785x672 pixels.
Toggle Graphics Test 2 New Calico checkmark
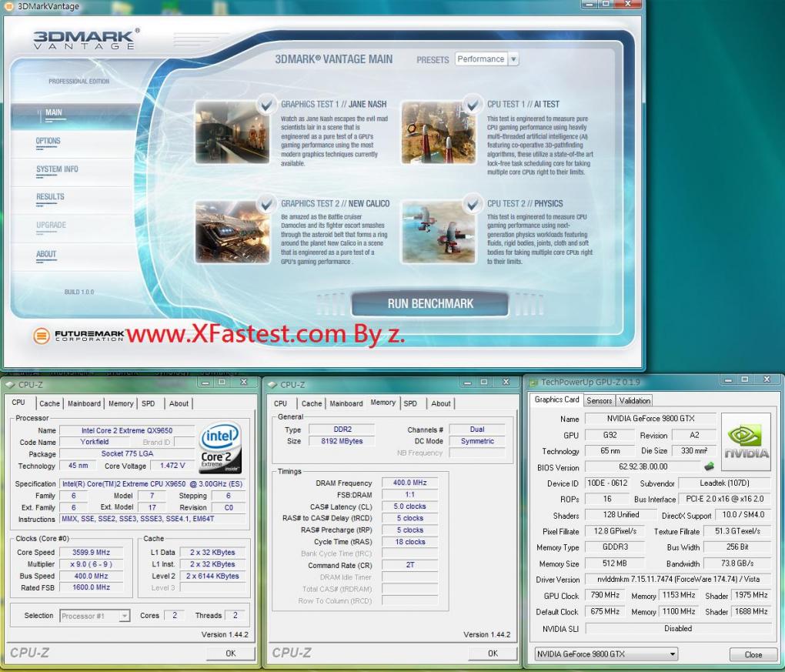[266, 204]
